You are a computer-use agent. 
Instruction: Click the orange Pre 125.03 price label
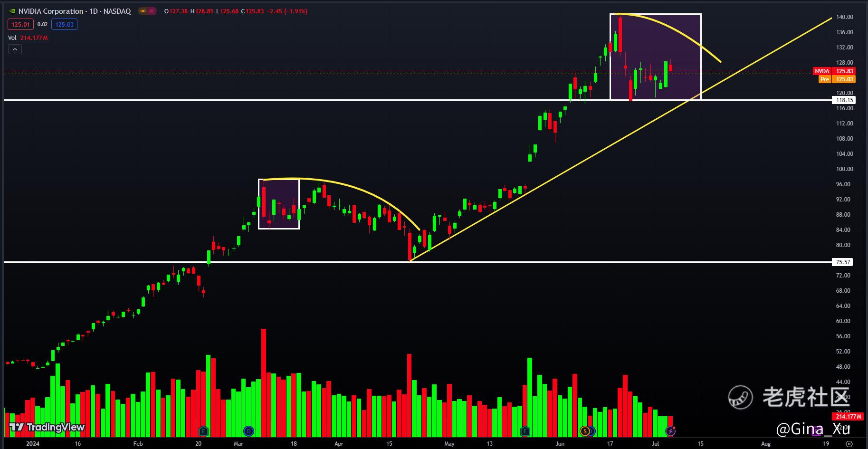pos(837,79)
